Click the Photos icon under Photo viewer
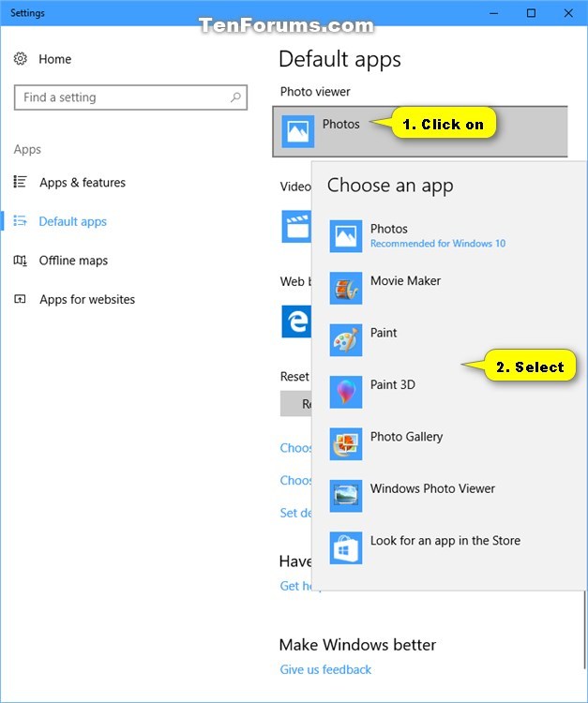588x703 pixels. tap(298, 131)
